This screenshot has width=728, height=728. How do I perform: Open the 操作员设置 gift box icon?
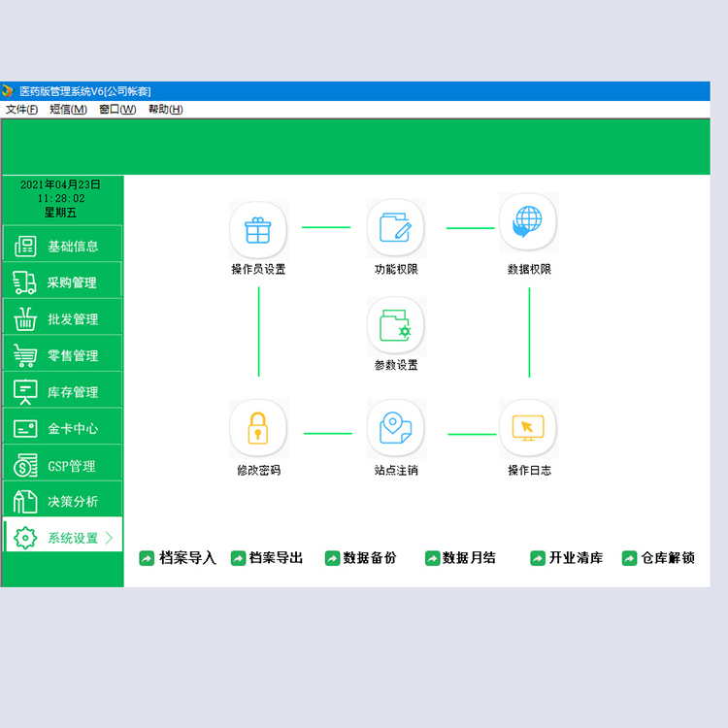[258, 230]
